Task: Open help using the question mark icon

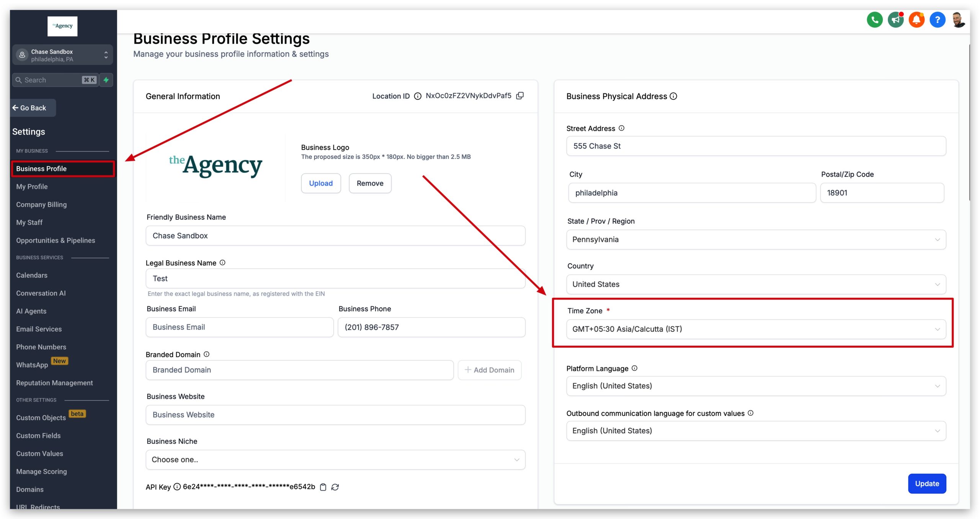Action: [x=937, y=19]
